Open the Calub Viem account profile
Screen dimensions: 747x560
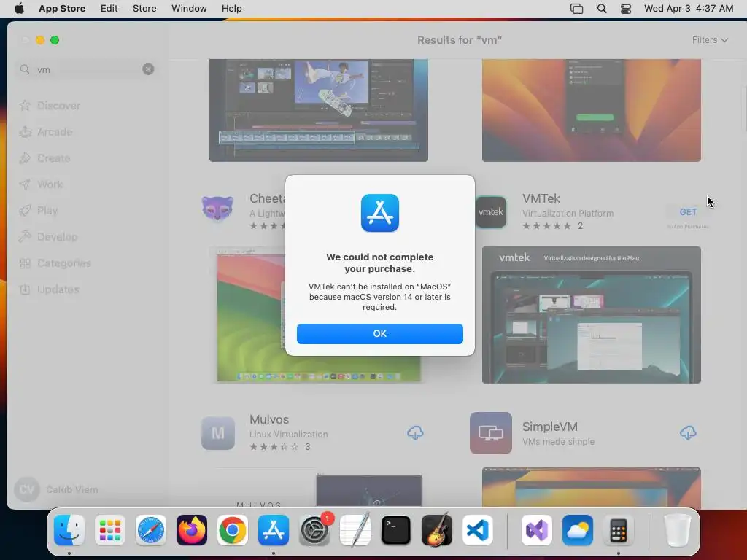pos(56,489)
